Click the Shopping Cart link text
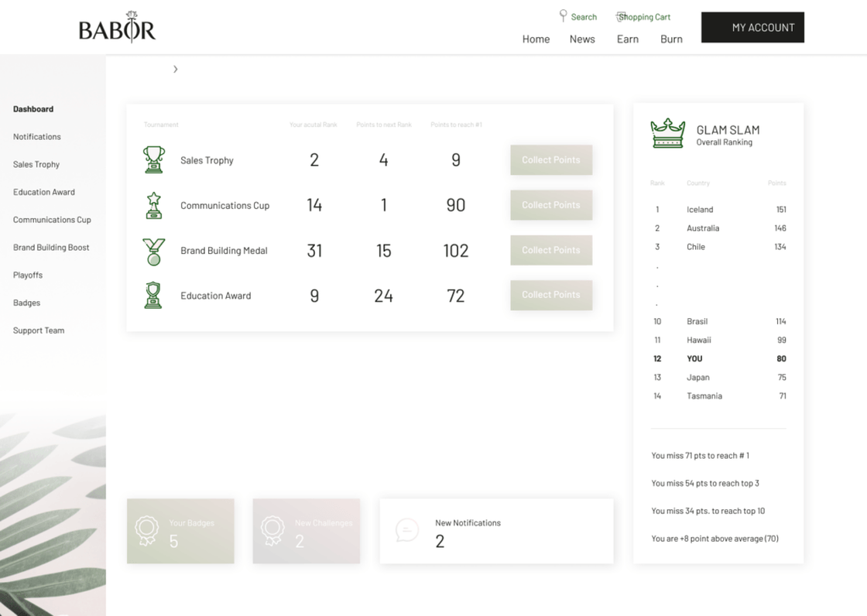This screenshot has height=616, width=867. (x=645, y=17)
